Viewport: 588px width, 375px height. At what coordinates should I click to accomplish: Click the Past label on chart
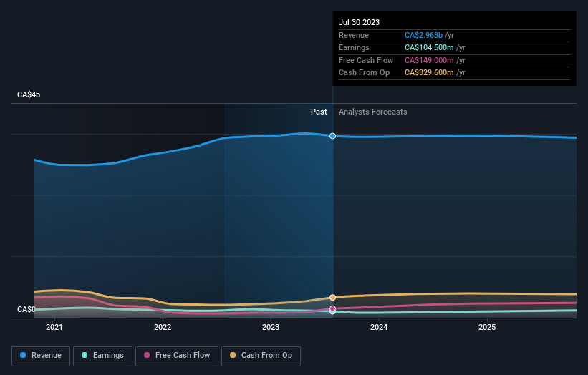pos(319,112)
